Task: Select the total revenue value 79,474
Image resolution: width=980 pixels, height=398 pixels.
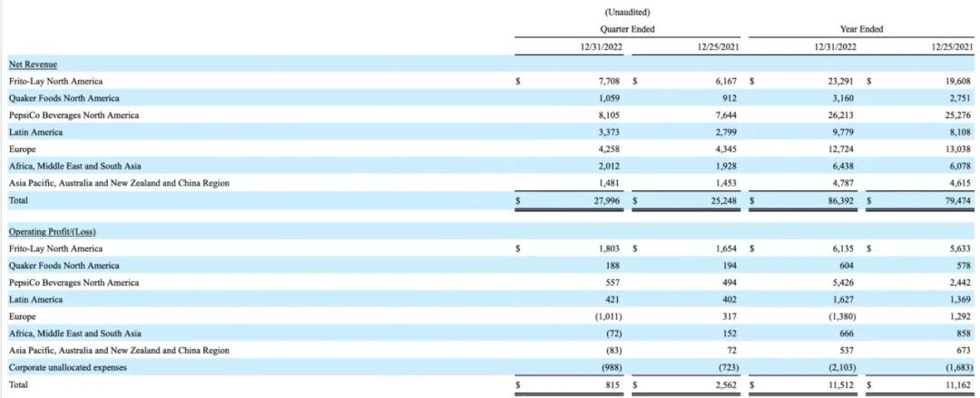Action: (x=957, y=200)
